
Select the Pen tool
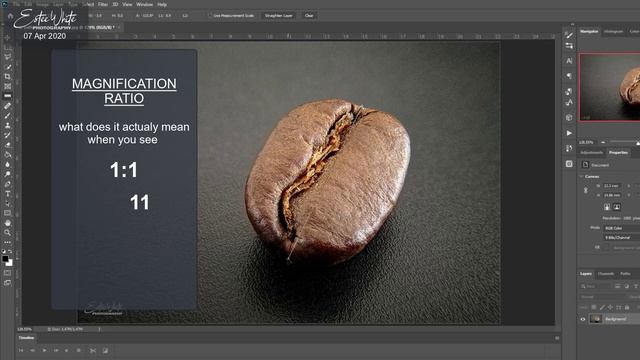7,184
